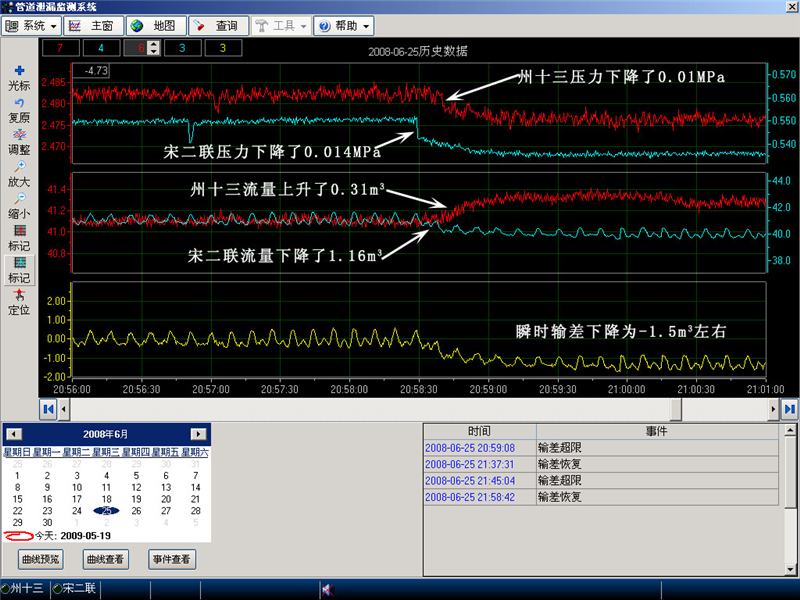Jump to start with the blue skip-back icon
The image size is (800, 600).
coord(47,408)
